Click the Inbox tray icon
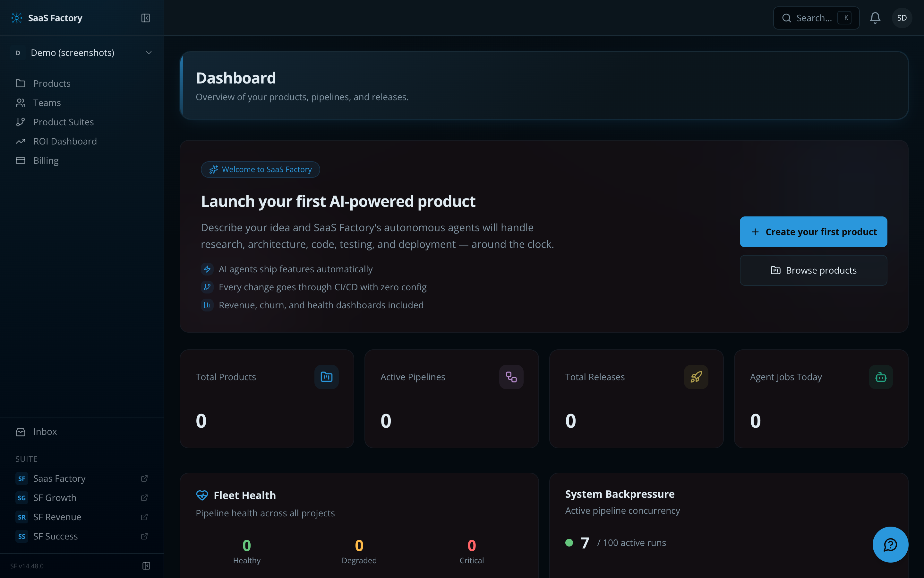924x578 pixels. (x=21, y=432)
